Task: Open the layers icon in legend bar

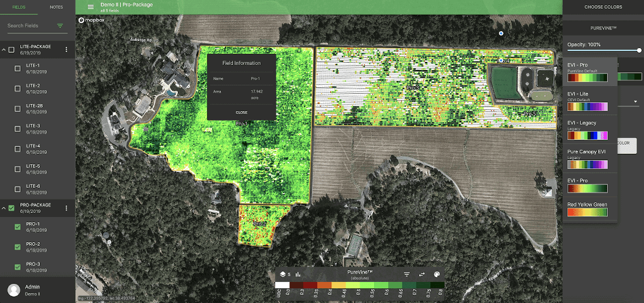Action: 282,274
